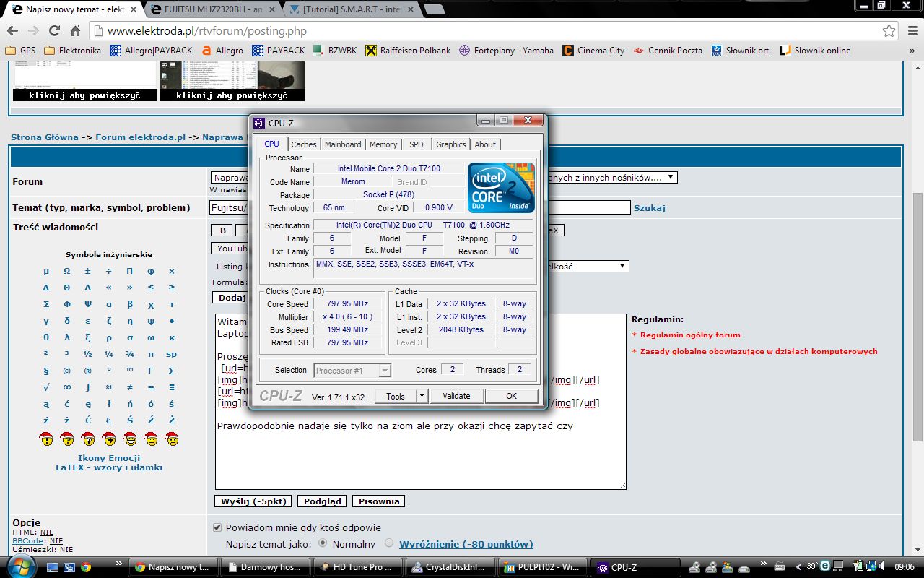Switch to the S.M.A.R.T Tutorial browser tab
Screen dimensions: 924x578
(350, 10)
